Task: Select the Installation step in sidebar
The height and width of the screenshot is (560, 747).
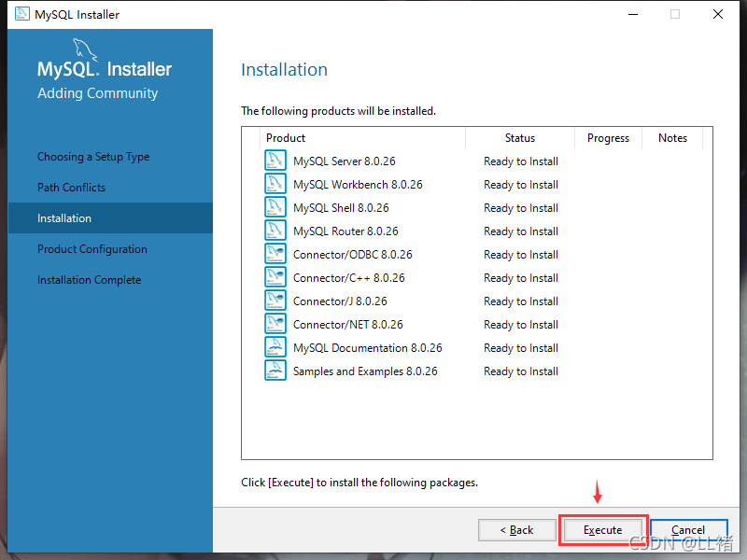Action: [x=110, y=218]
